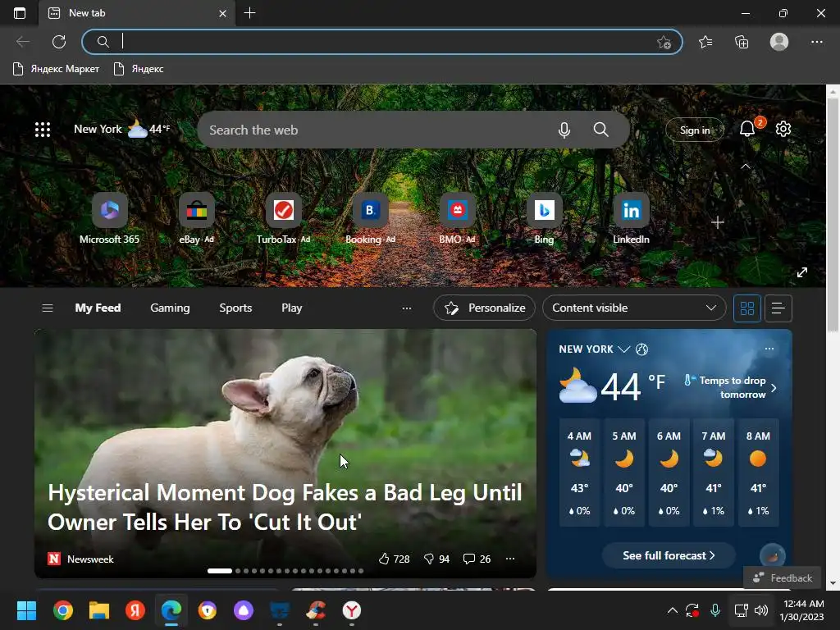Collapse quick links with up chevron
840x630 pixels.
click(745, 167)
